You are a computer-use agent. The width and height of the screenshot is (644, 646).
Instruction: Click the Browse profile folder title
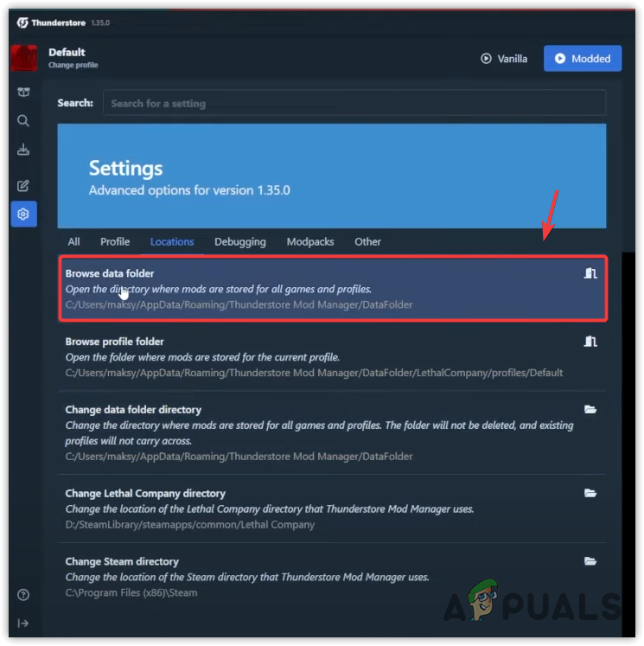[x=114, y=342]
